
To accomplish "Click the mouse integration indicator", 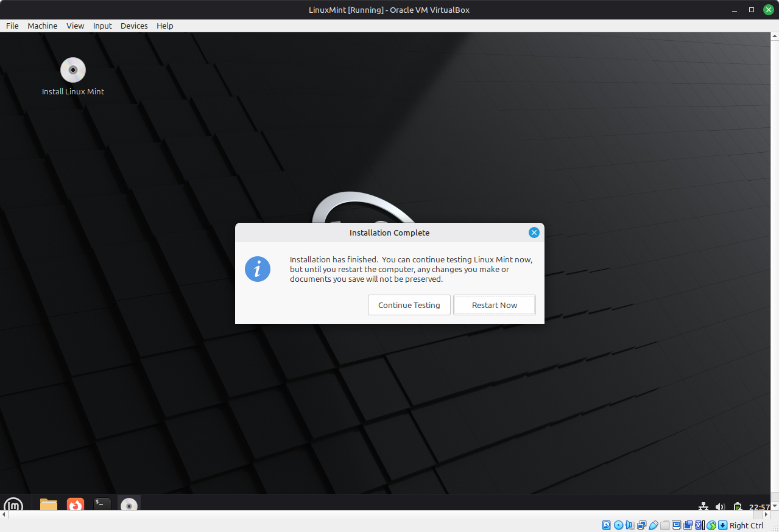I will coord(711,525).
